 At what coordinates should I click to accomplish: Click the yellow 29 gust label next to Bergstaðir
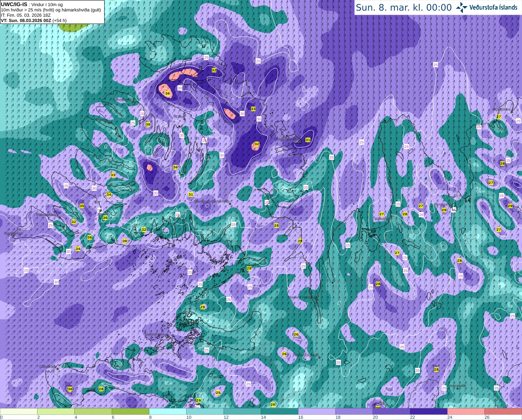click(444, 210)
